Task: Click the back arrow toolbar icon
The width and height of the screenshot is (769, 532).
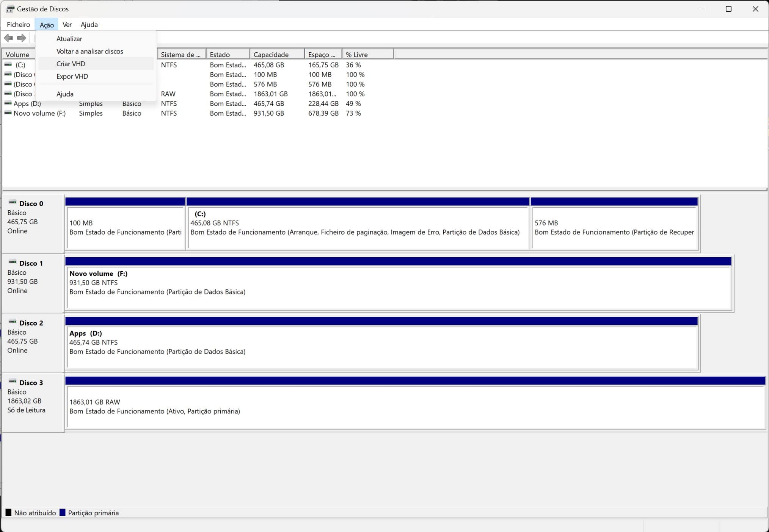Action: coord(8,38)
